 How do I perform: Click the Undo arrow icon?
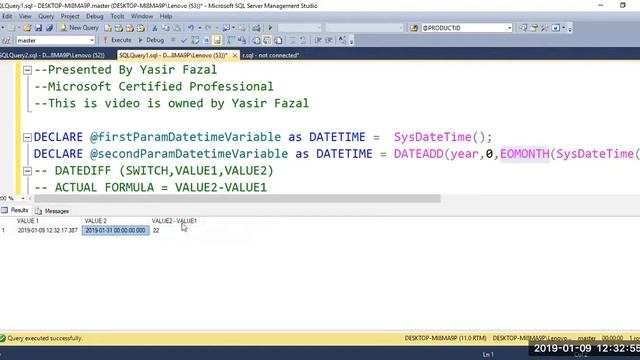[x=191, y=28]
